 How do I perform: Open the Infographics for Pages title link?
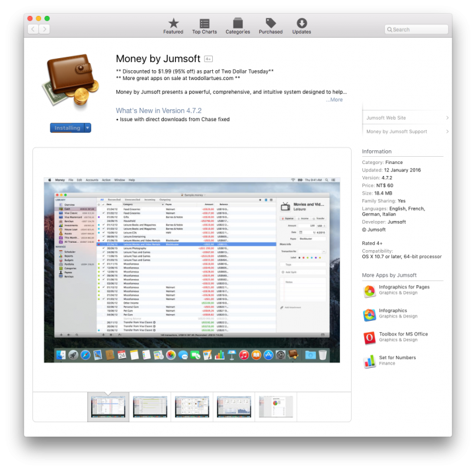pos(404,287)
